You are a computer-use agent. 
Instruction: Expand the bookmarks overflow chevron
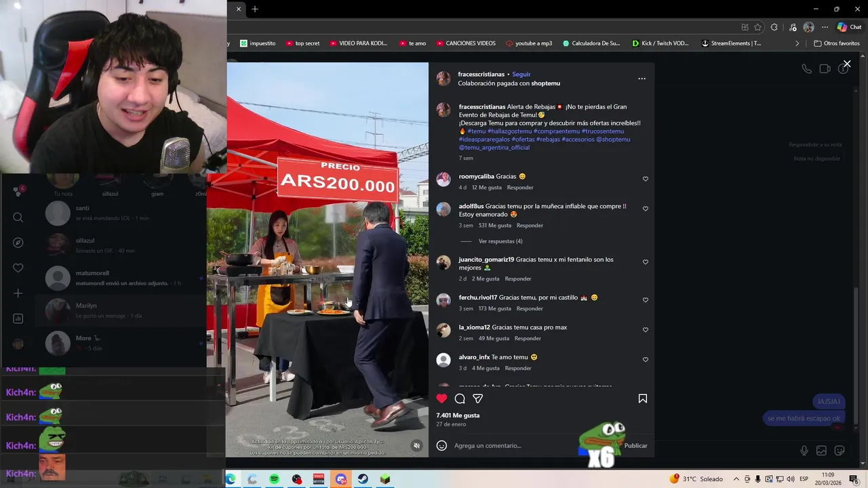(x=797, y=43)
